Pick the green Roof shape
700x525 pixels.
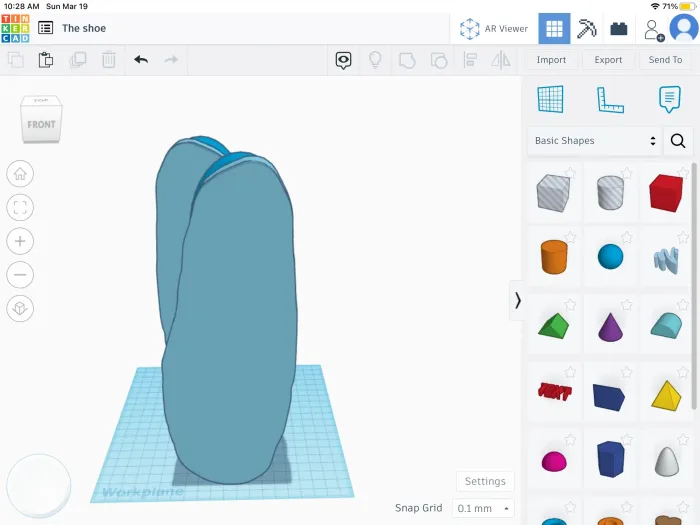(554, 325)
